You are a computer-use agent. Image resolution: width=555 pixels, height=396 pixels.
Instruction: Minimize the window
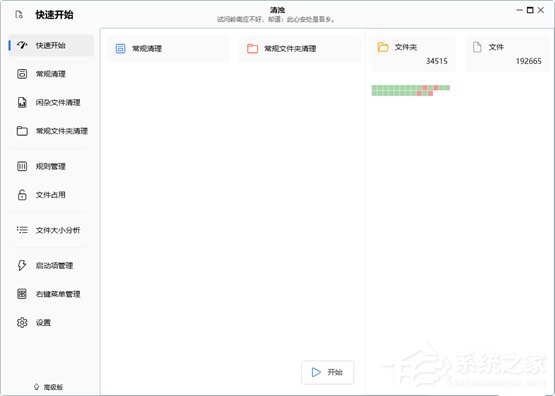tap(519, 10)
